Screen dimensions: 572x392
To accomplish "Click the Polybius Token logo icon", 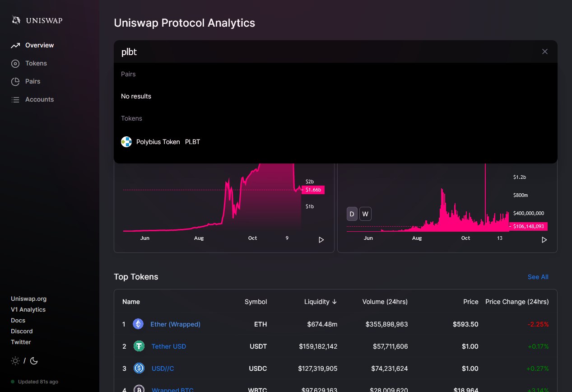I will pyautogui.click(x=126, y=142).
